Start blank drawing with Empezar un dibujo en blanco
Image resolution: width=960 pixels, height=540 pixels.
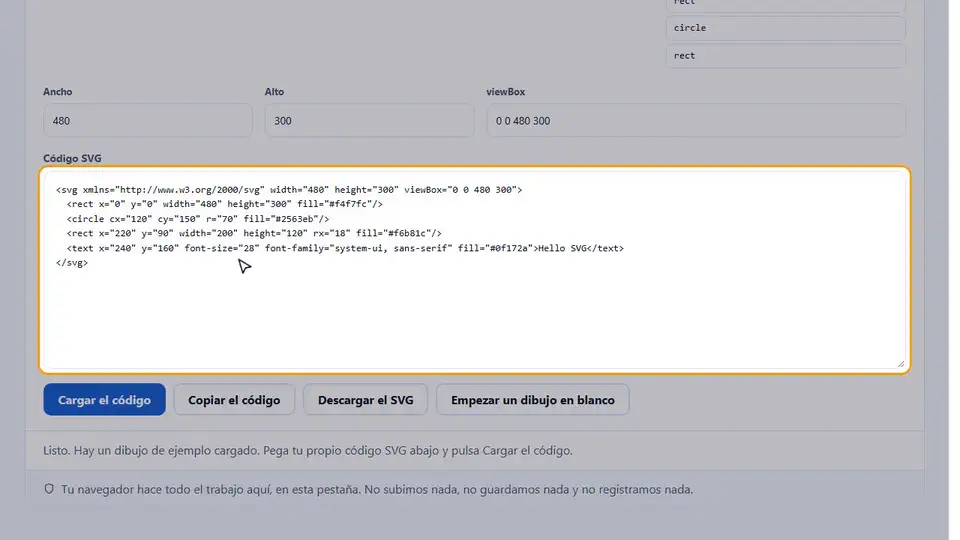tap(533, 400)
